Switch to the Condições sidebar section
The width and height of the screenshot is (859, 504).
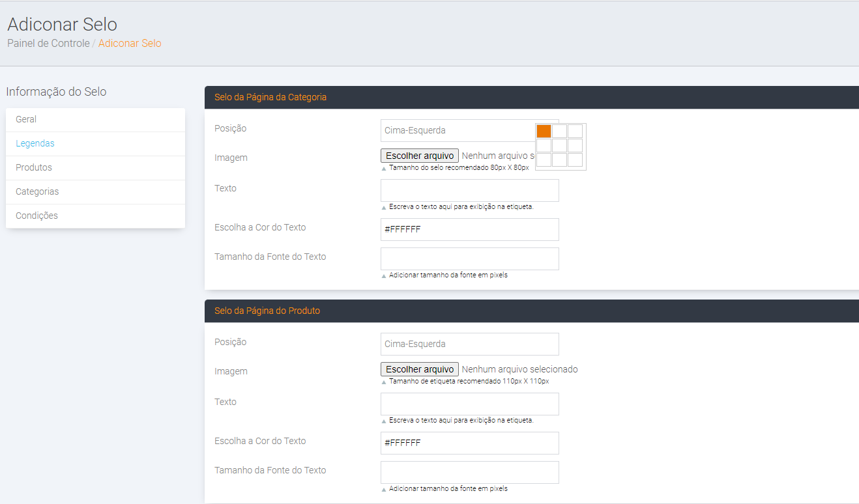pyautogui.click(x=95, y=216)
